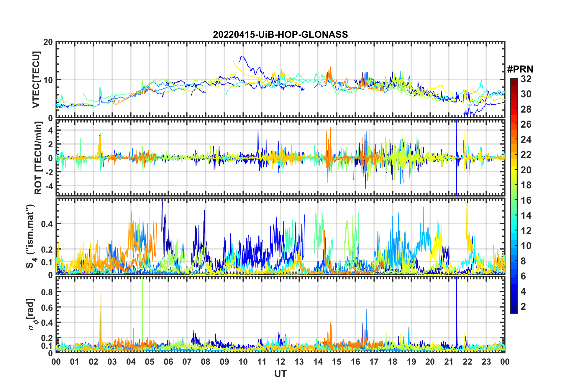Select the 20 tick on the VTEC axis
This screenshot has width=561, height=392.
pyautogui.click(x=48, y=42)
